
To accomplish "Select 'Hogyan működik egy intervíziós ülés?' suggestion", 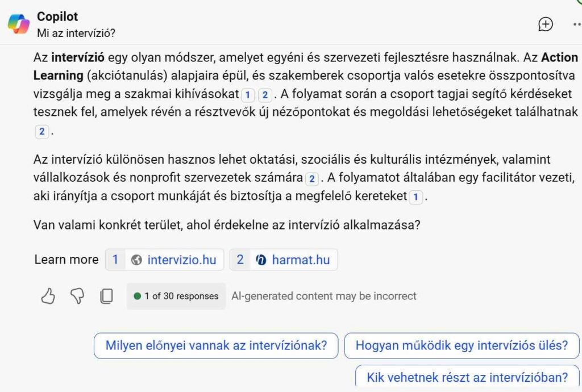I will pyautogui.click(x=462, y=345).
